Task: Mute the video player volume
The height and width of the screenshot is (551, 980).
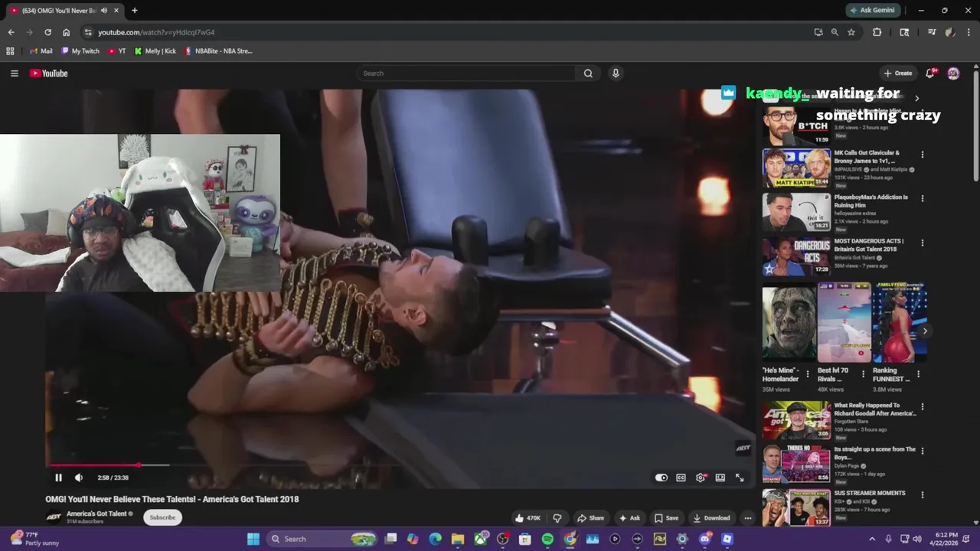Action: pos(78,478)
